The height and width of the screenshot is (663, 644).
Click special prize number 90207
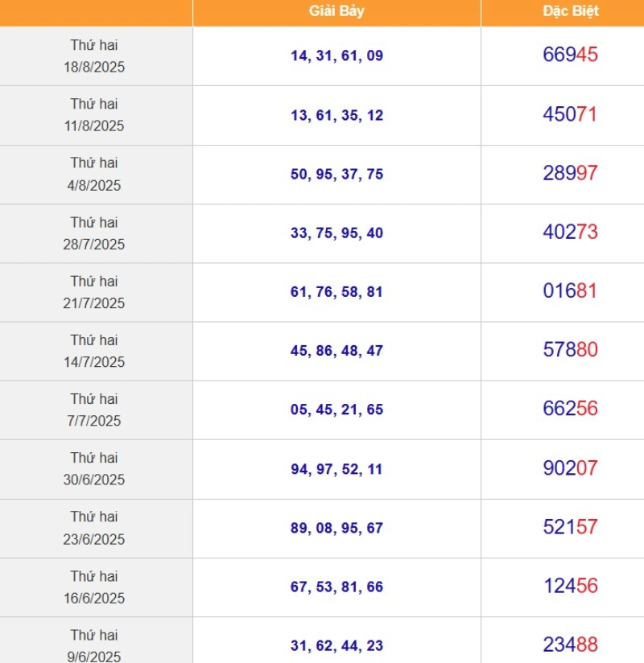click(570, 468)
